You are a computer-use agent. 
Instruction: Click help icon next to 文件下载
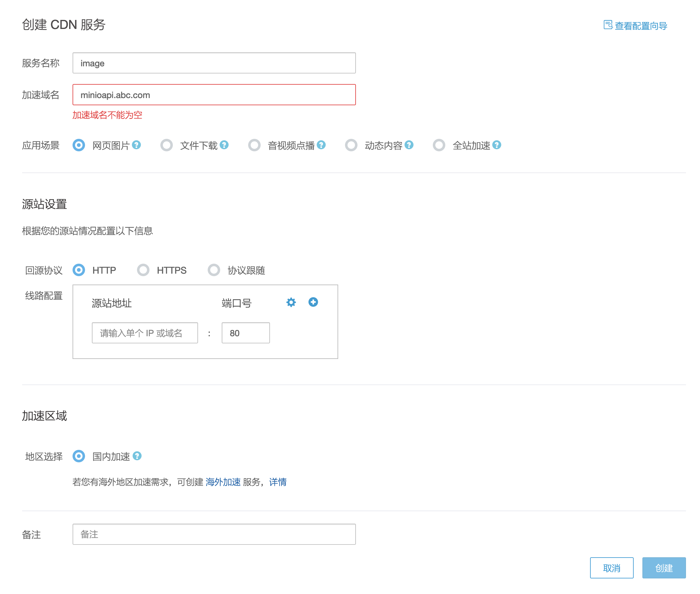tap(224, 145)
